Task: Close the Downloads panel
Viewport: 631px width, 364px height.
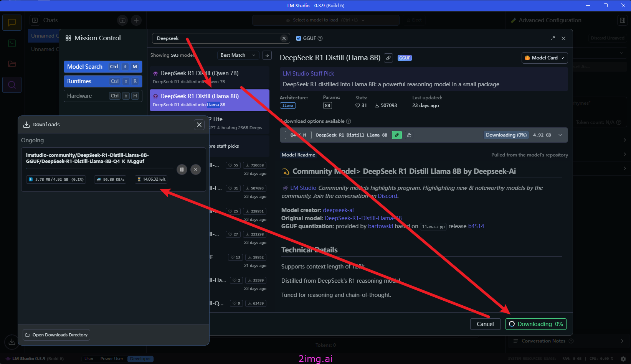Action: coord(199,125)
